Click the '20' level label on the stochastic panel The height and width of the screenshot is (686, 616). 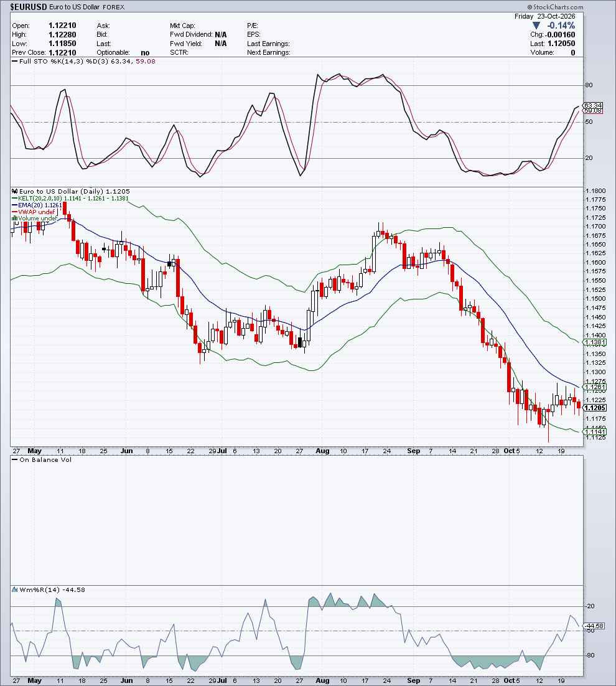589,158
